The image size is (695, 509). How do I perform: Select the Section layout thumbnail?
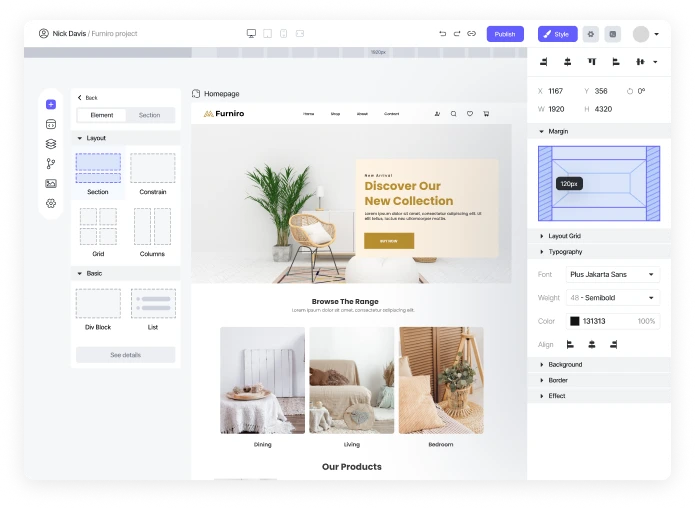(x=98, y=168)
